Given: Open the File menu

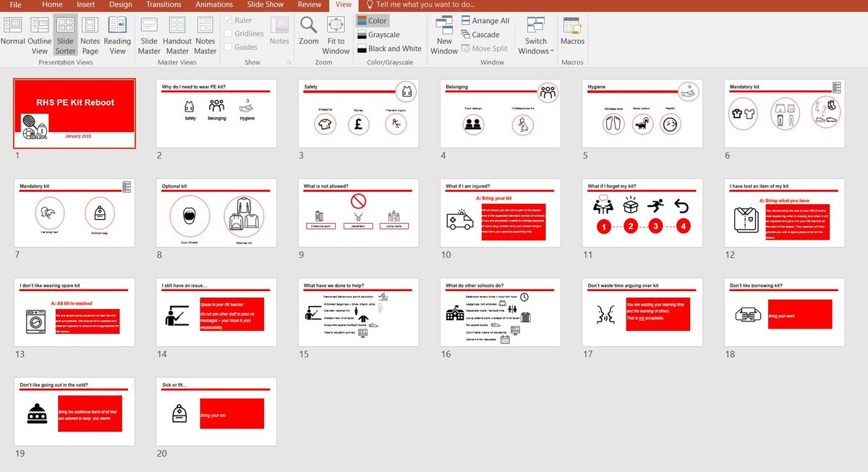Looking at the screenshot, I should coord(15,4).
